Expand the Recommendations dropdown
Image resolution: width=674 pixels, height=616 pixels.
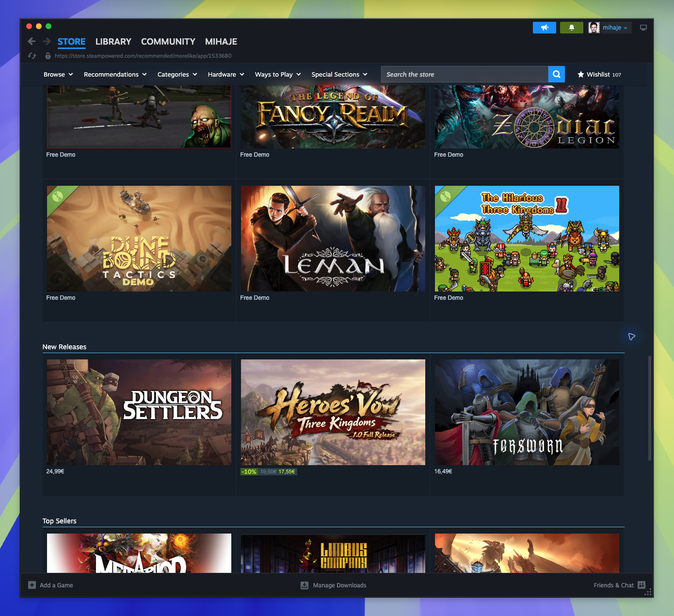tap(115, 74)
